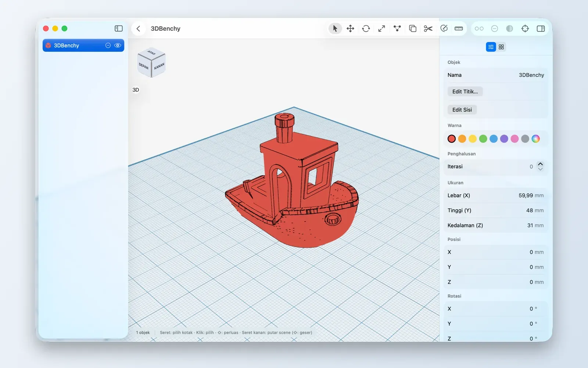Click minus icon on 3DBenchy row
Screen dimensions: 588x368
(108, 45)
